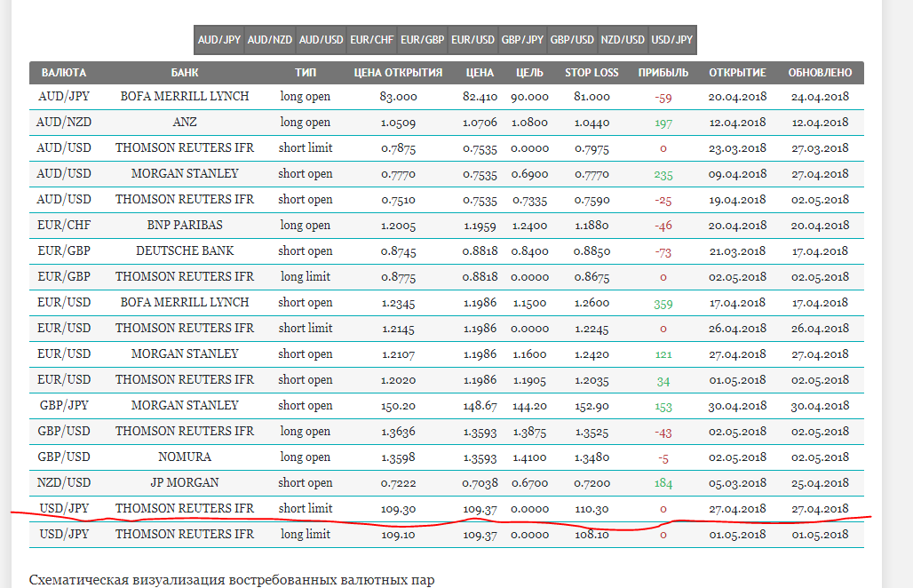Image resolution: width=913 pixels, height=588 pixels.
Task: Click the NOMURA bank cell
Action: [185, 457]
